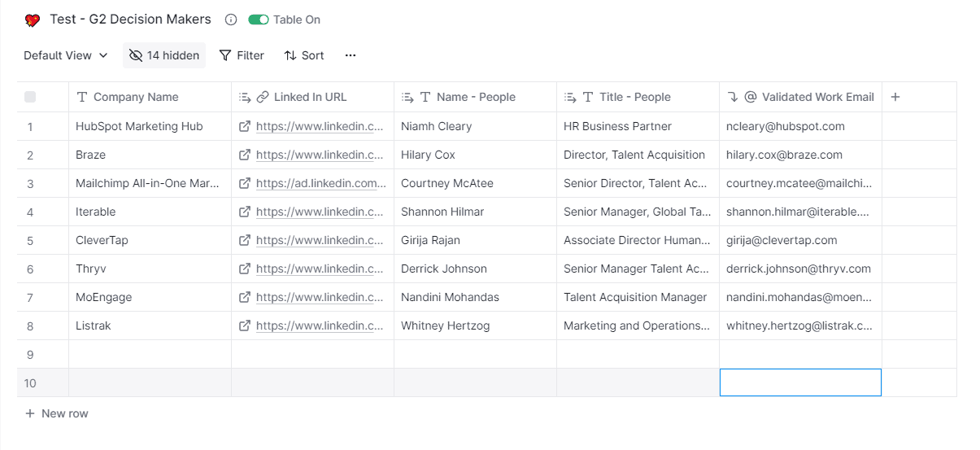The width and height of the screenshot is (980, 450).
Task: Click the red heart table logo icon
Action: coord(33,20)
